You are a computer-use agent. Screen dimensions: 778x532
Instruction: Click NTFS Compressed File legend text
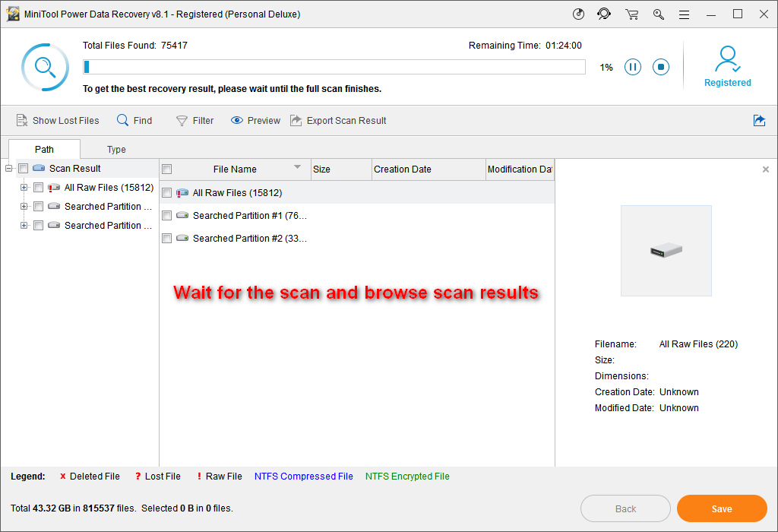pyautogui.click(x=304, y=477)
